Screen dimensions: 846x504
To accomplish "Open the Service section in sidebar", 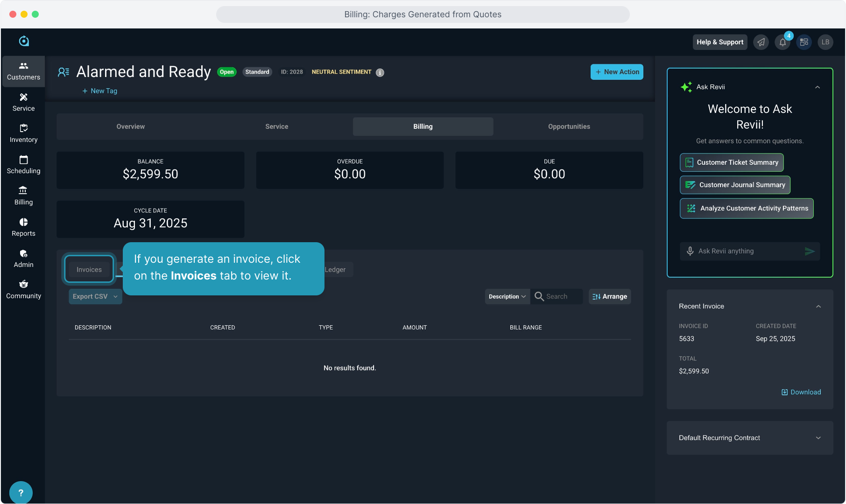I will click(23, 102).
